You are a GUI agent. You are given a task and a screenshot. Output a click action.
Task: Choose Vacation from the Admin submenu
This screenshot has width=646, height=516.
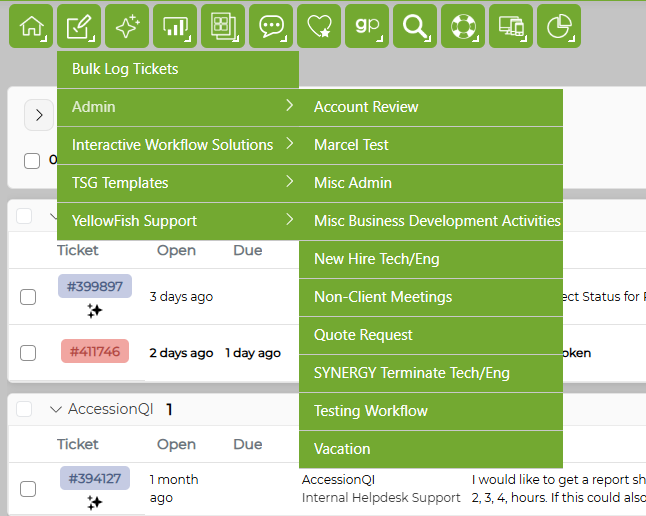pyautogui.click(x=431, y=449)
